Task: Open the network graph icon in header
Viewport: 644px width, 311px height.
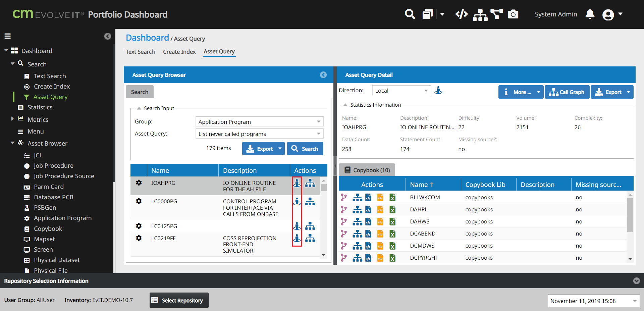Action: [x=497, y=14]
